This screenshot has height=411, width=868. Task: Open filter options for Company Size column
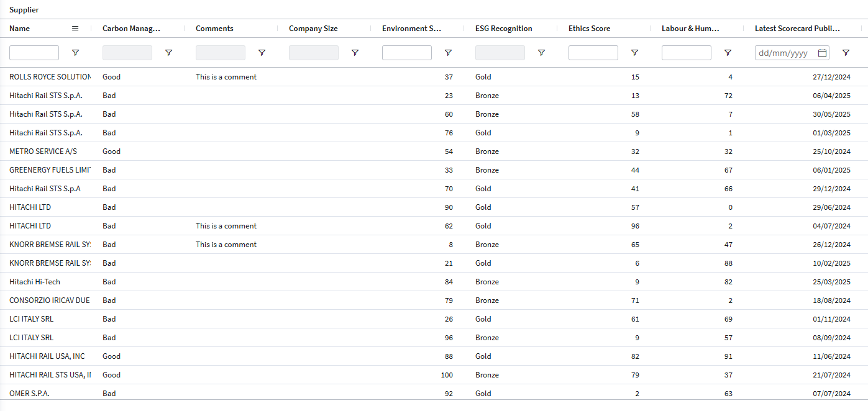point(355,53)
